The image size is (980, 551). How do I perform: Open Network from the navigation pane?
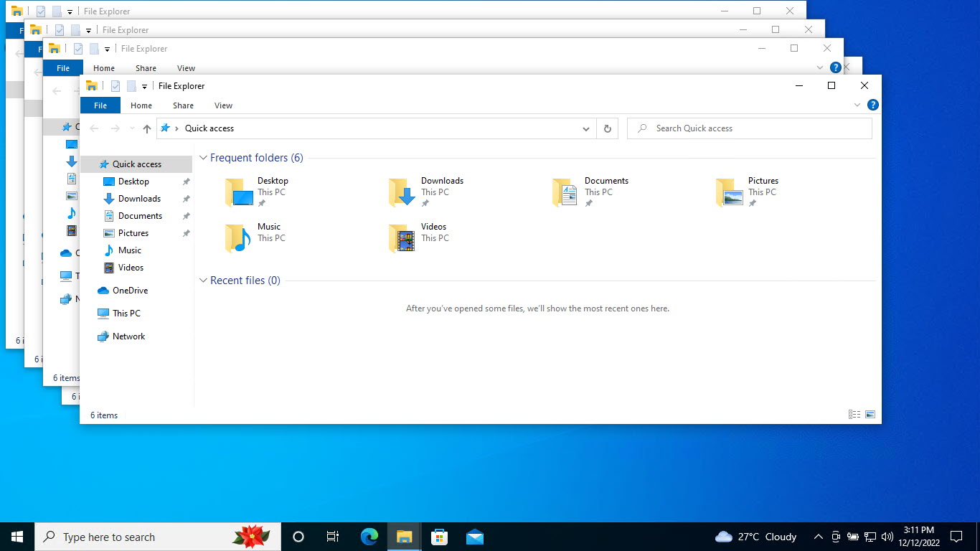(x=129, y=336)
